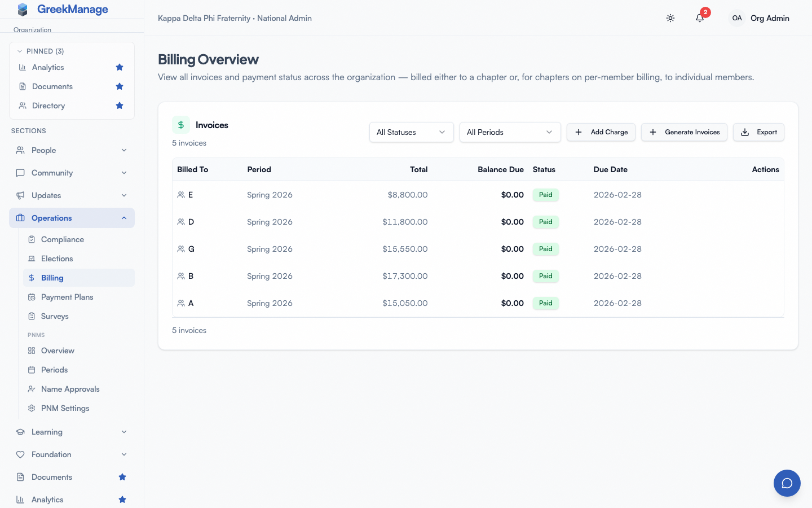The height and width of the screenshot is (508, 812).
Task: Expand the Foundation section
Action: 72,454
